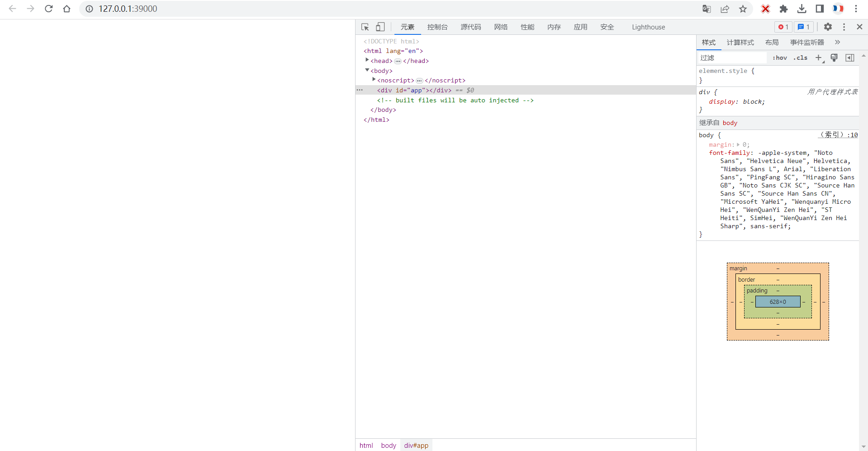Toggle the device emulation toolbar

click(x=380, y=27)
